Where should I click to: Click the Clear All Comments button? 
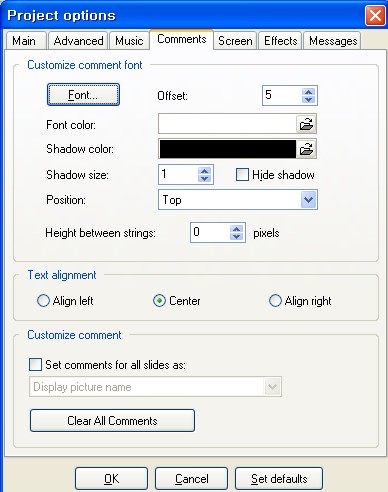tap(112, 421)
